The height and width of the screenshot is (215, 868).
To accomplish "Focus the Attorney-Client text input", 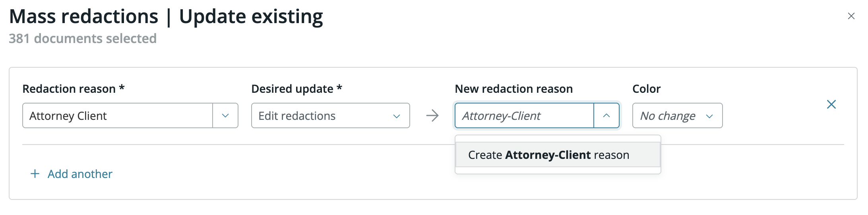I will pos(524,115).
